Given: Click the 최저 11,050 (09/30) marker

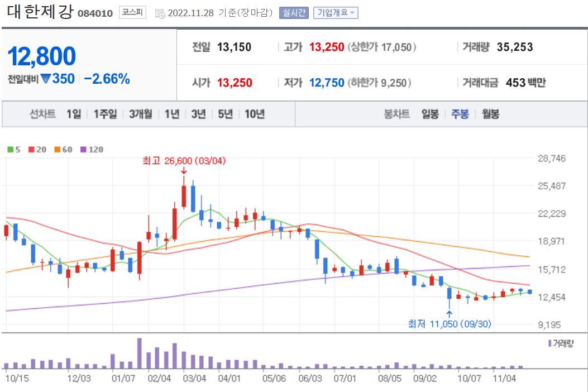Looking at the screenshot, I should click(x=450, y=324).
